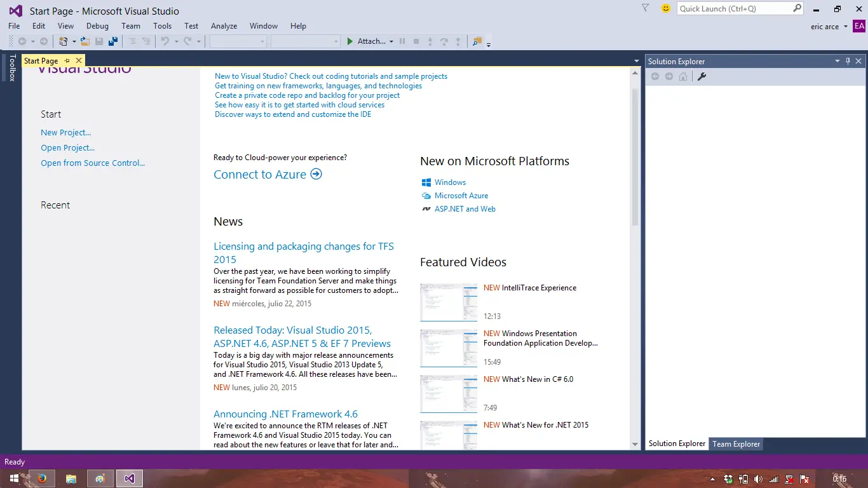Screen dimensions: 868x488
Task: Click the EA account avatar
Action: click(x=859, y=26)
